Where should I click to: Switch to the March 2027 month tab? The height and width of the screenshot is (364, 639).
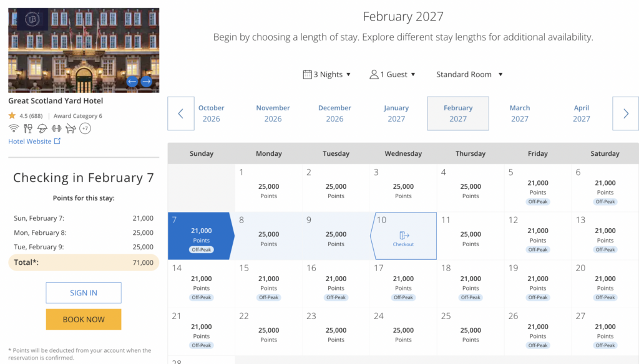pos(520,113)
